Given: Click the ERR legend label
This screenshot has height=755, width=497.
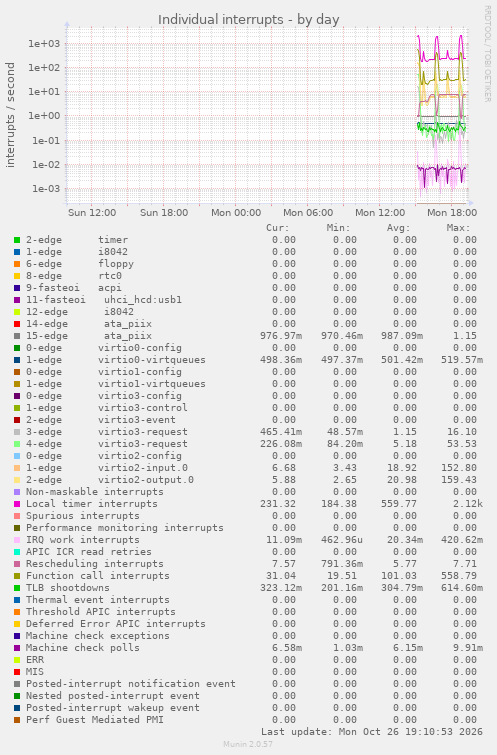Looking at the screenshot, I should 35,660.
